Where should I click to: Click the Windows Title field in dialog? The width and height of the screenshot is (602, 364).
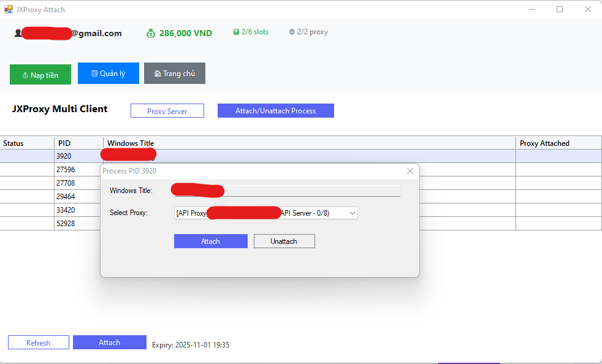[287, 191]
